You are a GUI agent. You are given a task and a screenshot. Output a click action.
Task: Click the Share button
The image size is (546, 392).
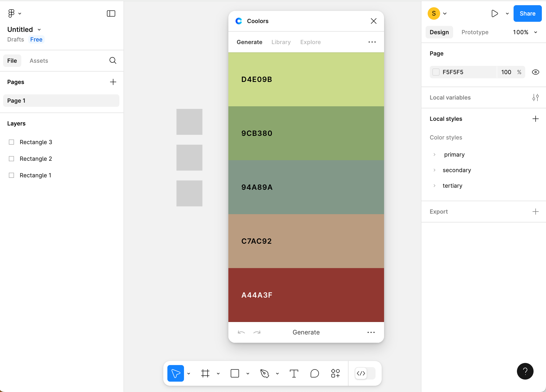click(x=527, y=13)
